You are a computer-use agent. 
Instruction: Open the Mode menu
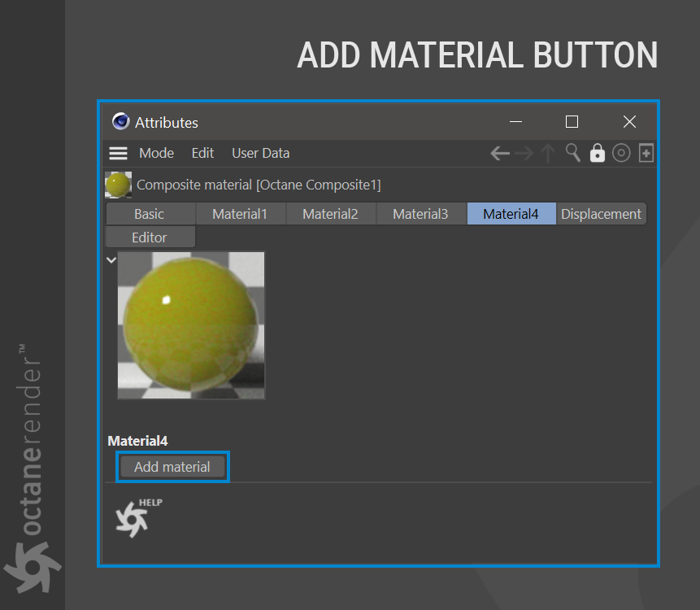point(156,153)
